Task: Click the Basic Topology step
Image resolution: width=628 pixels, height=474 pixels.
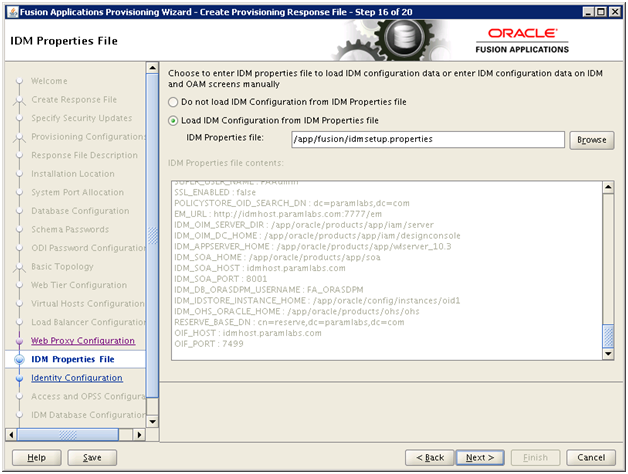Action: 62,266
